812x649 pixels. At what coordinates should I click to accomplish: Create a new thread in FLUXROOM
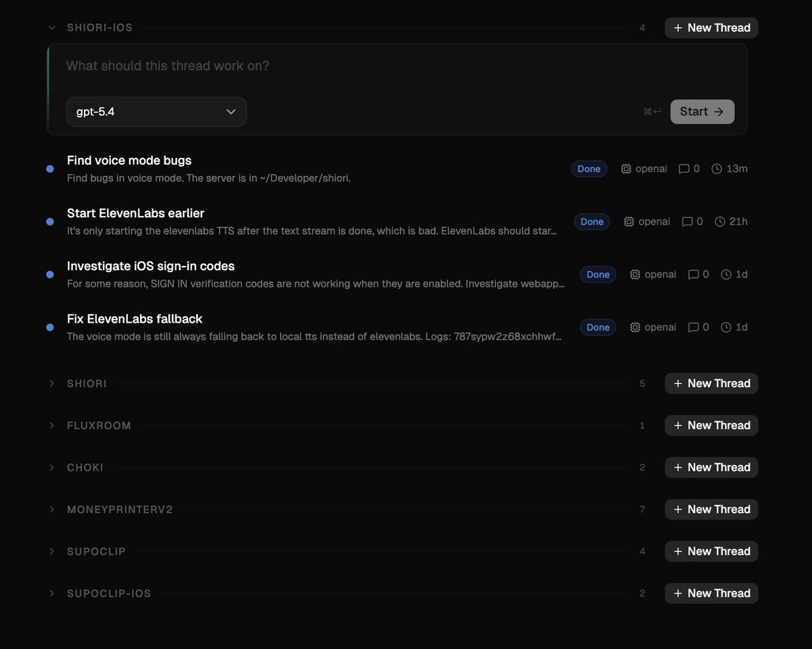(710, 425)
